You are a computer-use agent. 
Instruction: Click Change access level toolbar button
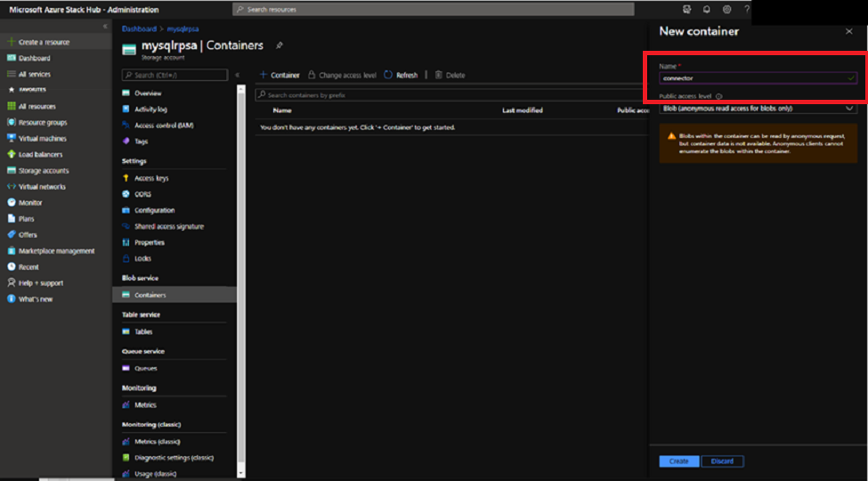coord(342,75)
